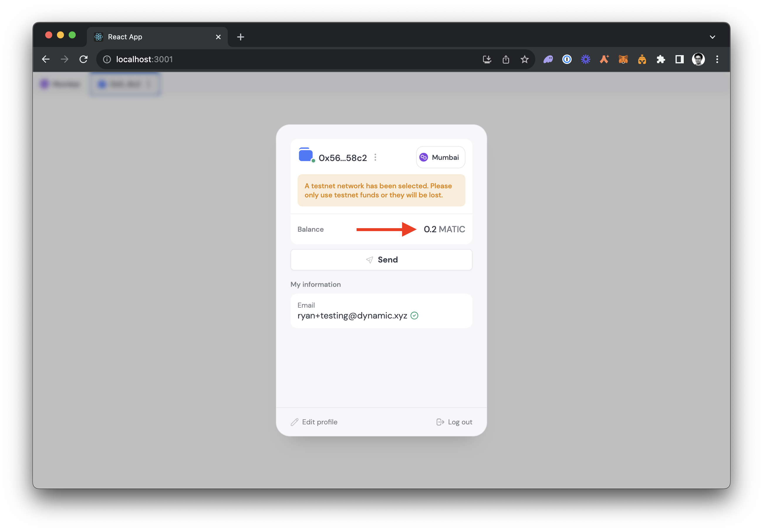763x532 pixels.
Task: Click the install app download icon
Action: pos(487,60)
